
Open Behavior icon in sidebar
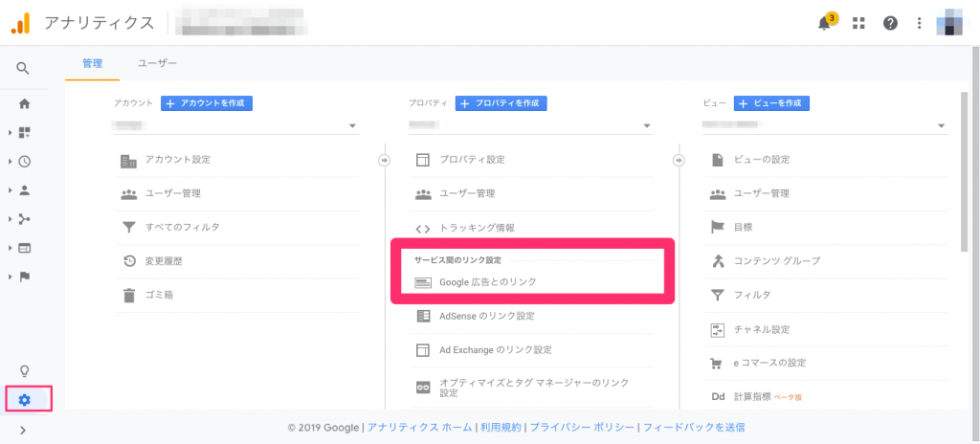tap(24, 248)
